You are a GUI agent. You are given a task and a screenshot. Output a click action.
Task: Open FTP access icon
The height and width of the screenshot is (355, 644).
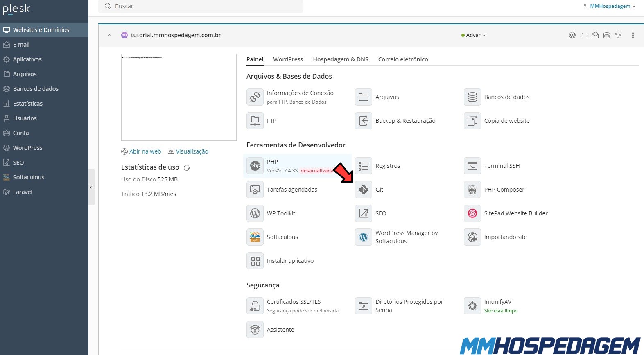[x=255, y=121]
